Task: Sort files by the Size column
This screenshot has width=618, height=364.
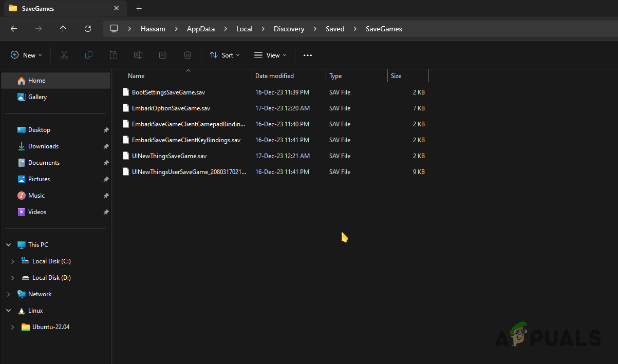Action: click(396, 75)
